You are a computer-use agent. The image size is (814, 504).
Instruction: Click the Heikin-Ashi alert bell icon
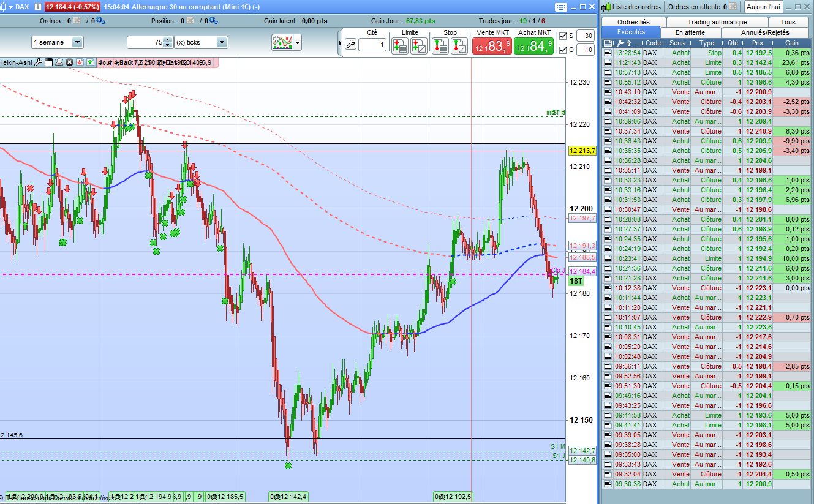[59, 62]
